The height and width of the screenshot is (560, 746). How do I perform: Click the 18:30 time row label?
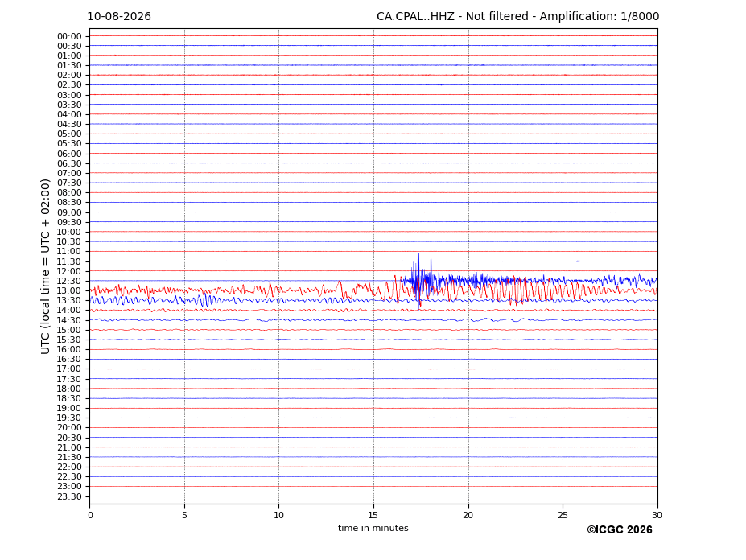coord(69,399)
